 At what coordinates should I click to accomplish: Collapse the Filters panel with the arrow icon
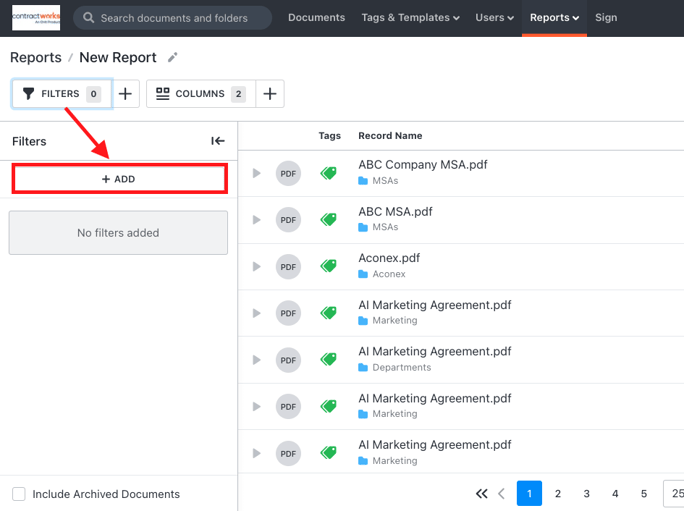coord(218,141)
